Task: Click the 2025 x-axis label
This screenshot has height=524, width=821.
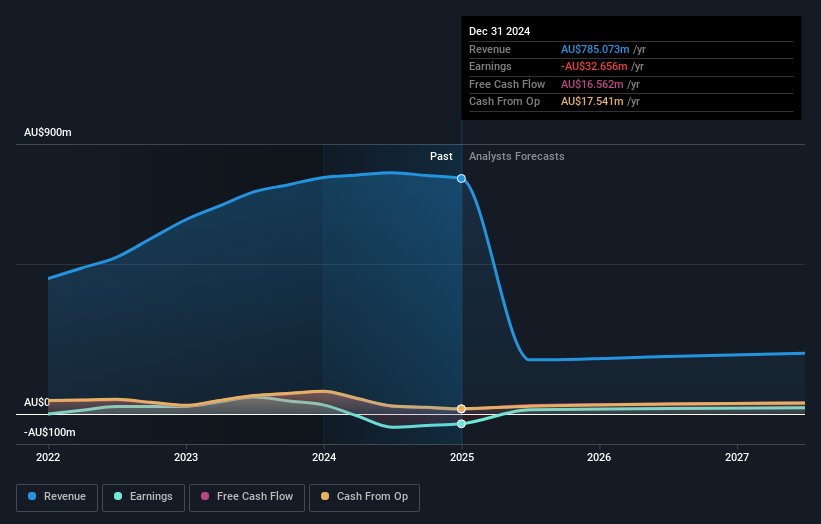Action: click(x=462, y=457)
